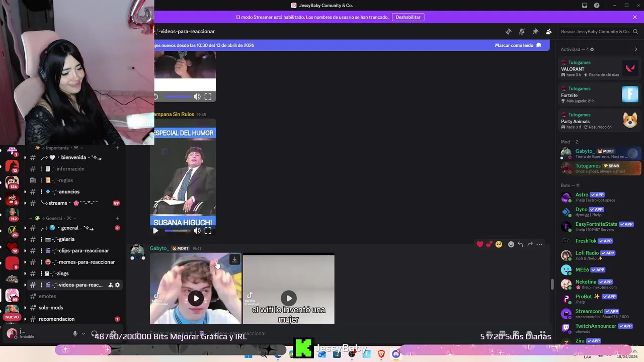Open the Astro bot profile
This screenshot has height=362, width=644.
(600, 197)
